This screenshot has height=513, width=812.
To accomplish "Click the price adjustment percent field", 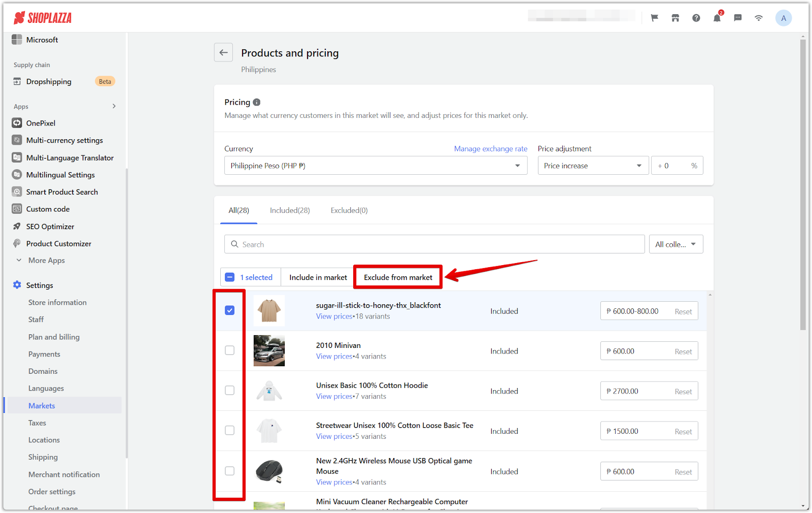I will click(677, 166).
